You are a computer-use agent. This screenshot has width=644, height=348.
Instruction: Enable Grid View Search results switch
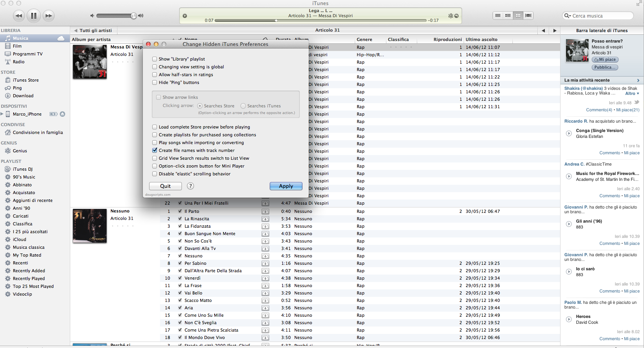click(155, 158)
